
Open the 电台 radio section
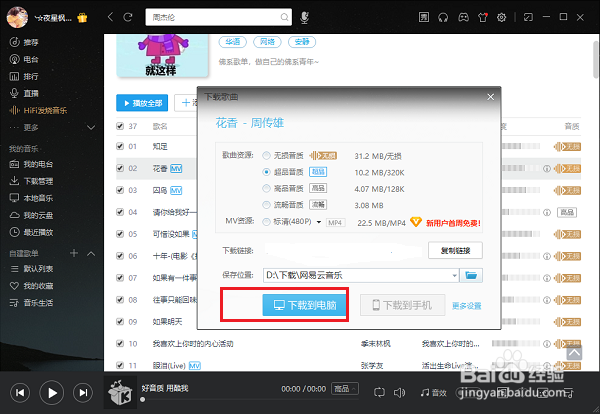[24, 59]
